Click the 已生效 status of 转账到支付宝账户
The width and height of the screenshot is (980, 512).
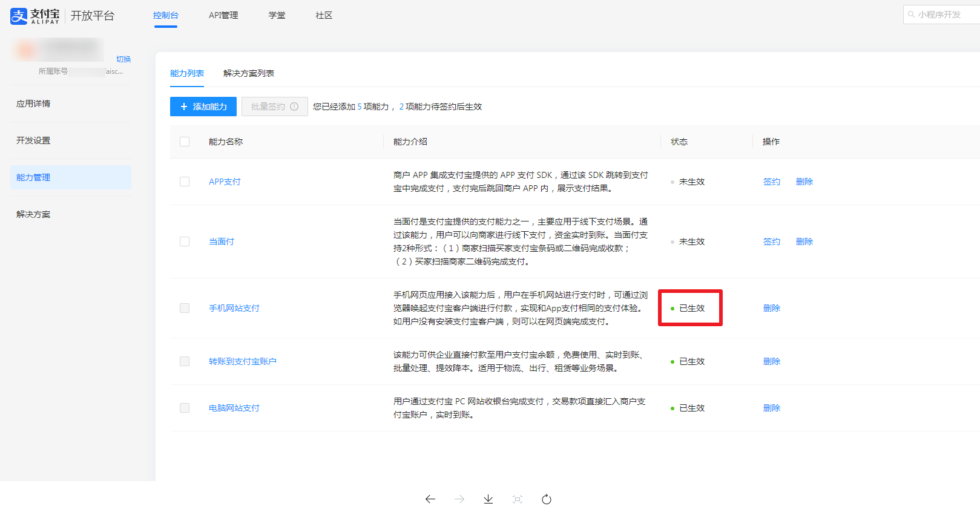688,361
